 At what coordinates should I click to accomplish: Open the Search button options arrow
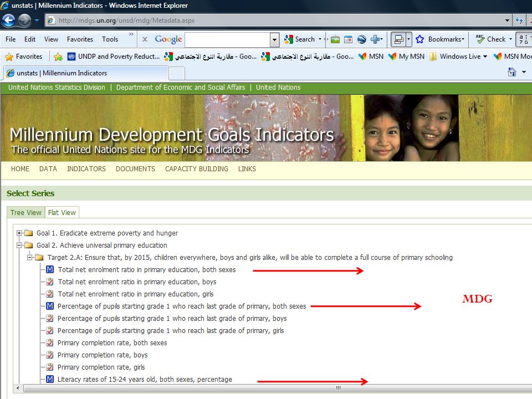coord(320,39)
